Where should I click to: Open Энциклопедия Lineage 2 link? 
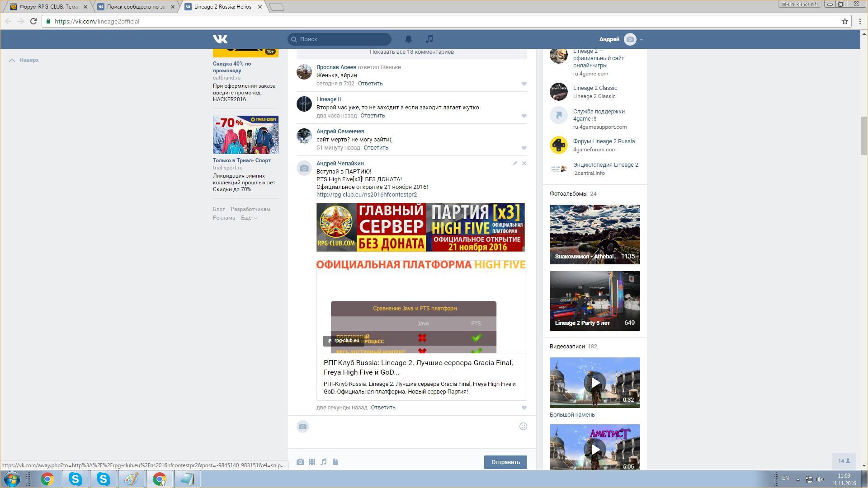coord(606,165)
